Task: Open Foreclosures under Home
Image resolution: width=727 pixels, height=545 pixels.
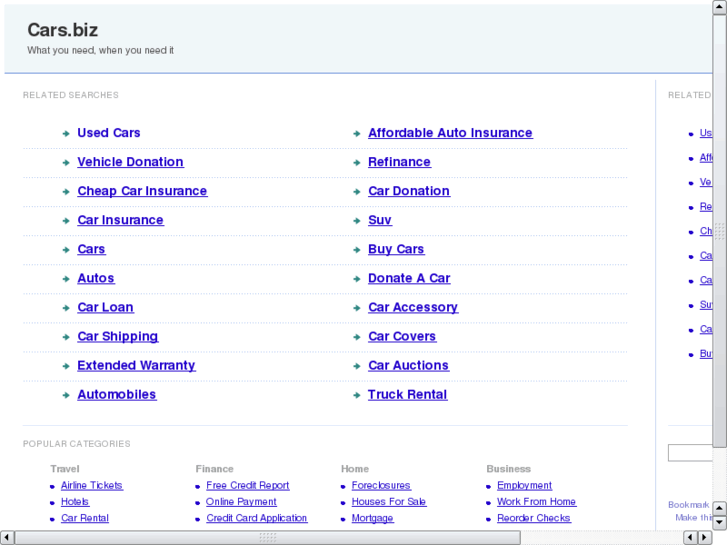Action: coord(381,486)
